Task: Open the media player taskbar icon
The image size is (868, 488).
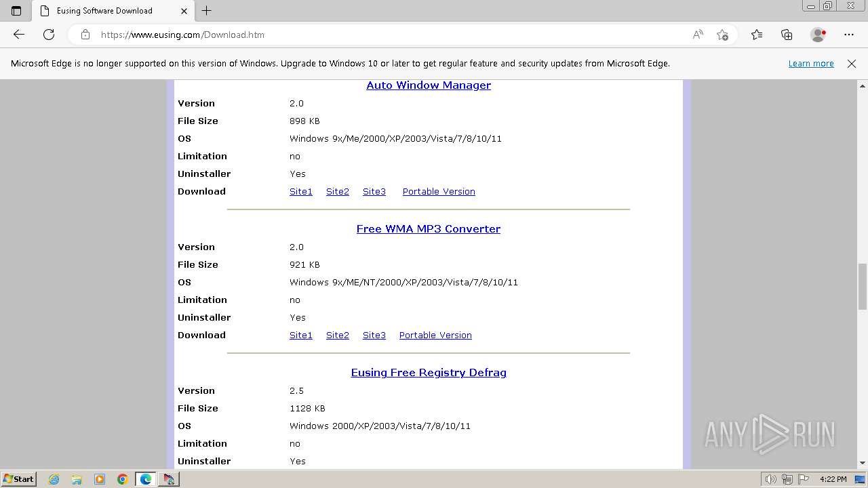Action: pos(100,479)
